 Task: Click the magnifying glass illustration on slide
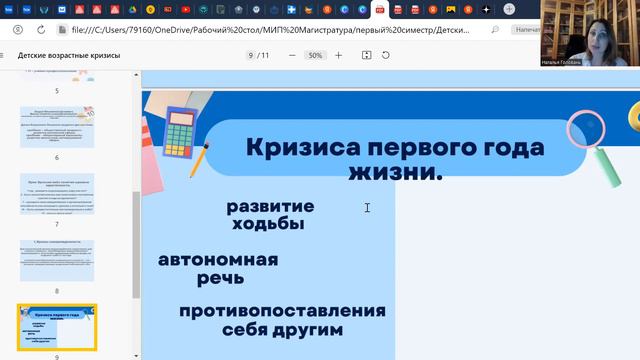593,148
